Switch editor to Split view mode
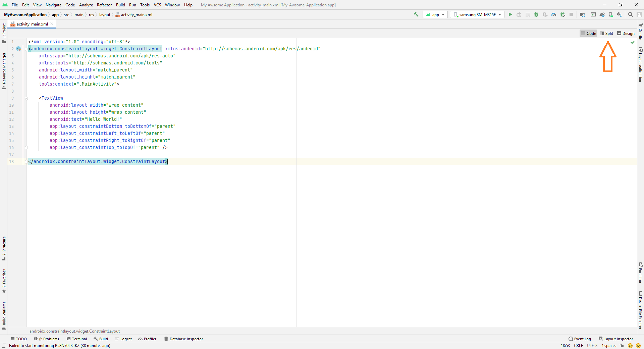 pyautogui.click(x=606, y=33)
